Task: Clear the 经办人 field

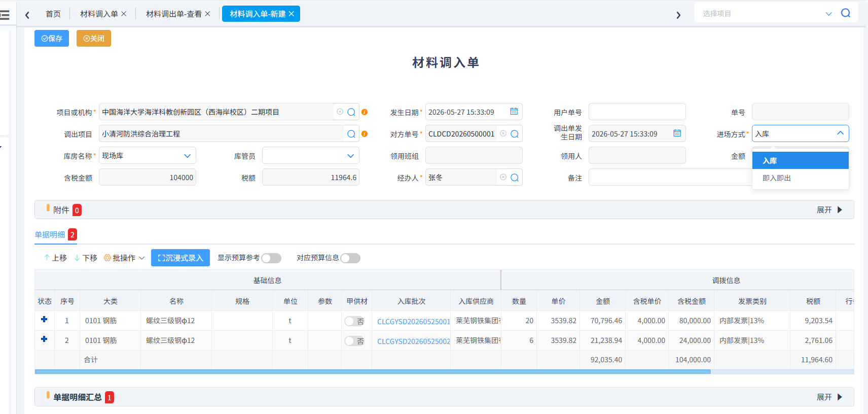Action: click(503, 177)
